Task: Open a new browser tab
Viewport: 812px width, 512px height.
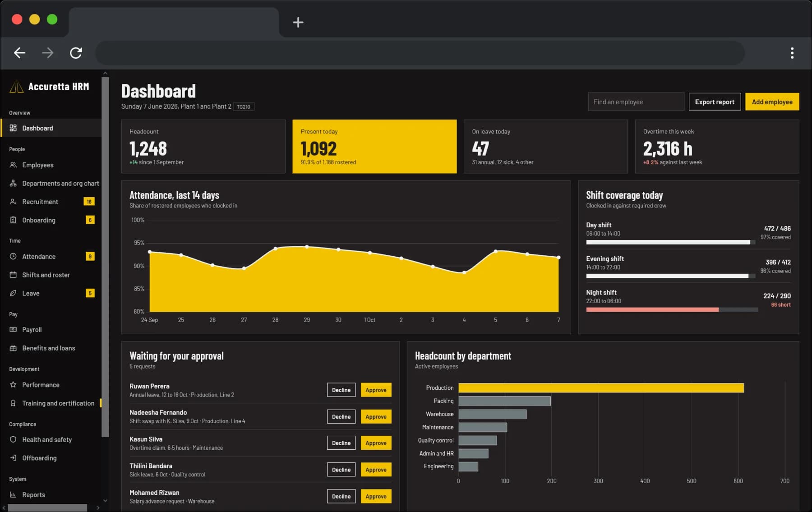Action: [x=298, y=22]
